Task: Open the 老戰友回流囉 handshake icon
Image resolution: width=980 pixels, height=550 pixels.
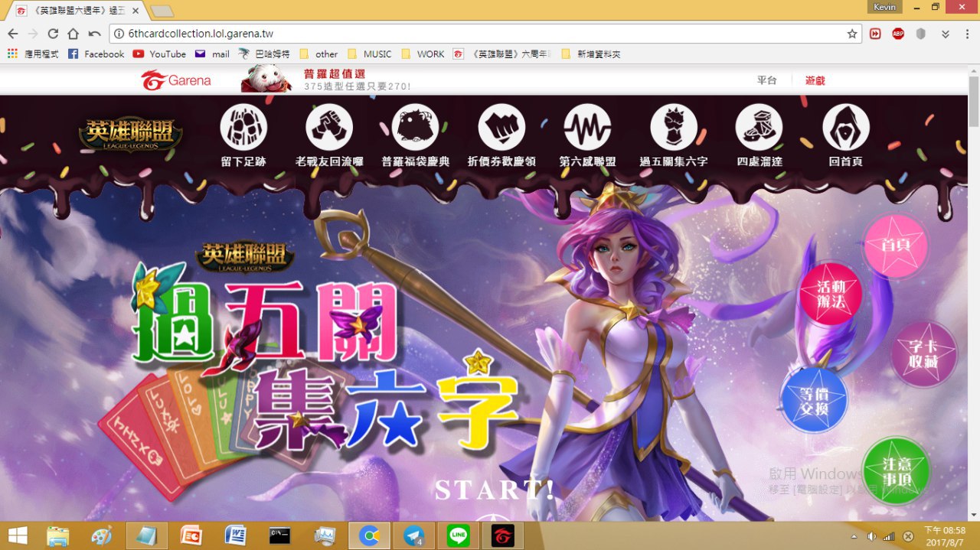Action: coord(329,127)
